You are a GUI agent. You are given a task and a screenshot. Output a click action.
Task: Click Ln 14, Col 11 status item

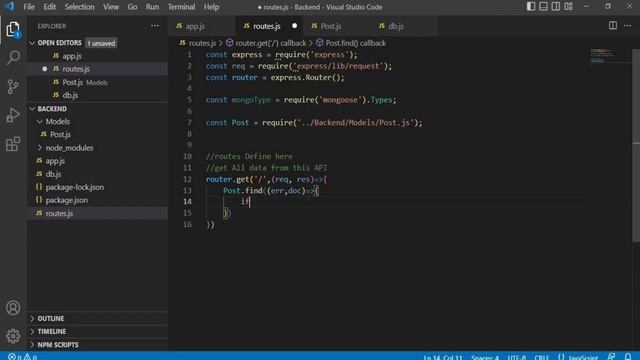[443, 357]
